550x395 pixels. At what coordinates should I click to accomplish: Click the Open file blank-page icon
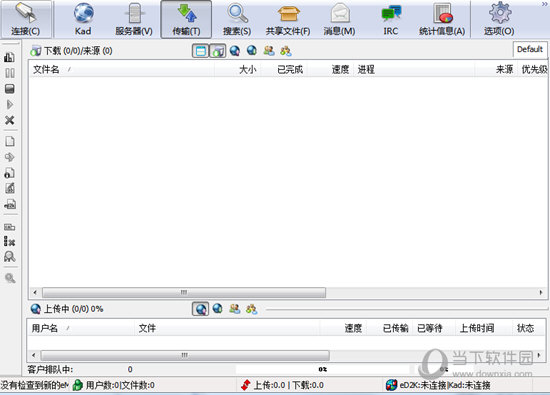coord(10,141)
